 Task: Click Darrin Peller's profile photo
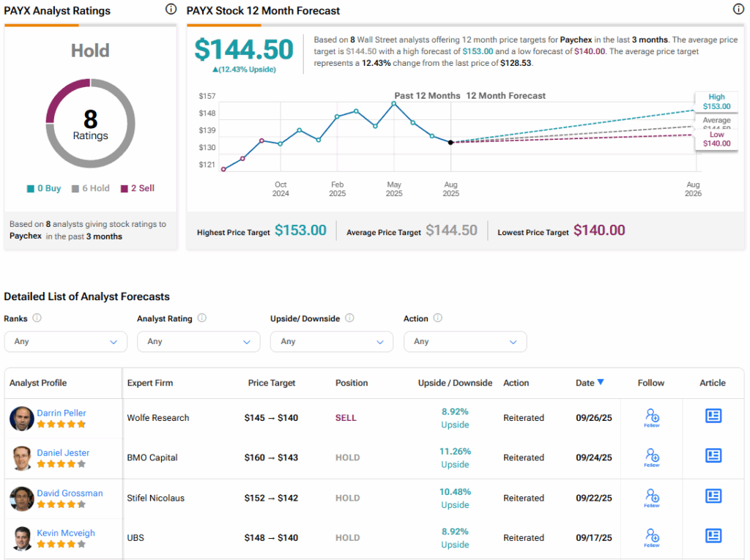[21, 419]
